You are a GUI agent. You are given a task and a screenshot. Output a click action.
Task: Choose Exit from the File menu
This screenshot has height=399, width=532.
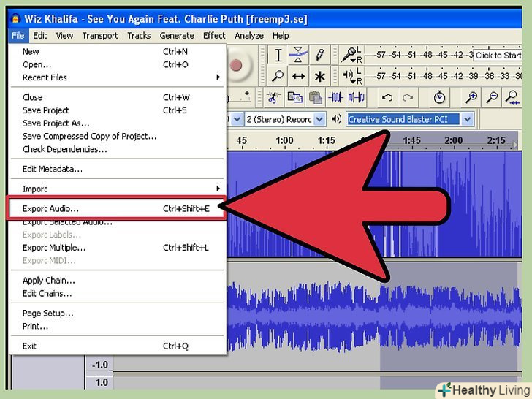coord(117,346)
